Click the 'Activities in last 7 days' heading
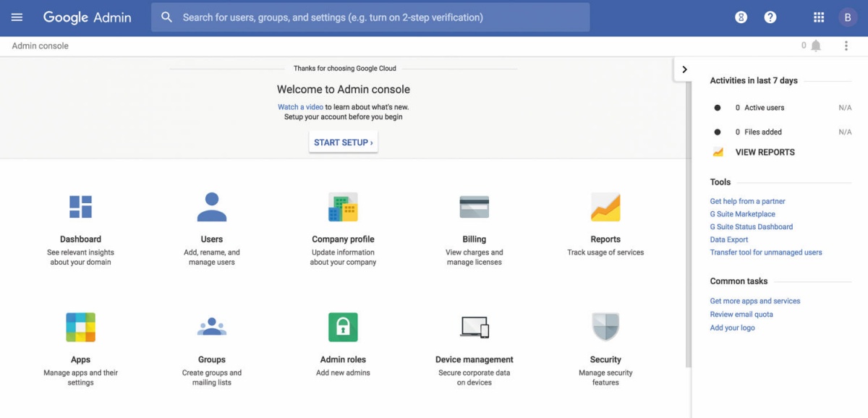 [754, 81]
